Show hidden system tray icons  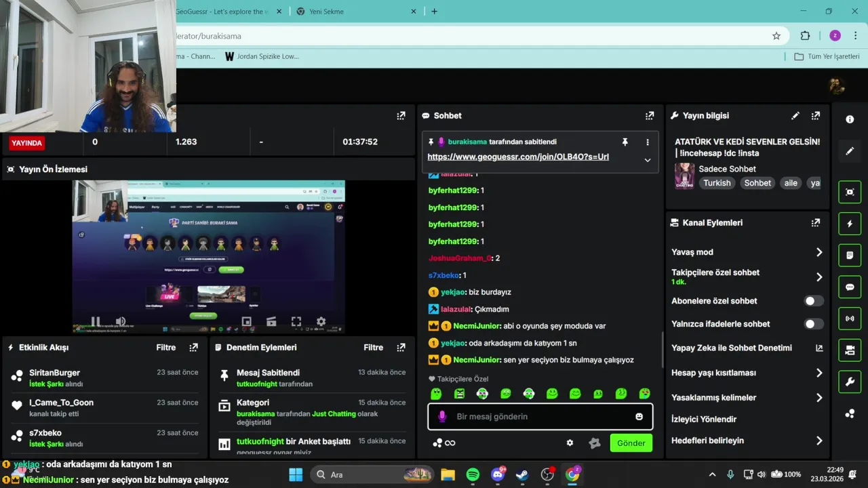coord(712,474)
